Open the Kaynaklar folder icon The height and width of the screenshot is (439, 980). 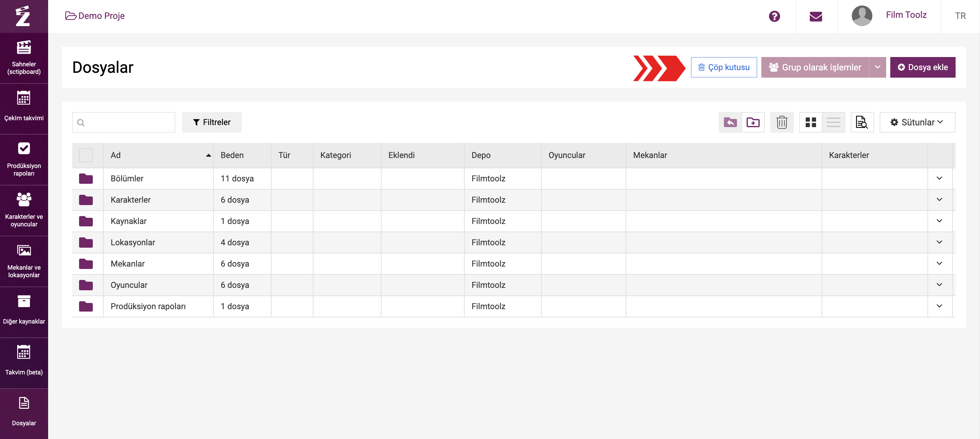pyautogui.click(x=86, y=221)
